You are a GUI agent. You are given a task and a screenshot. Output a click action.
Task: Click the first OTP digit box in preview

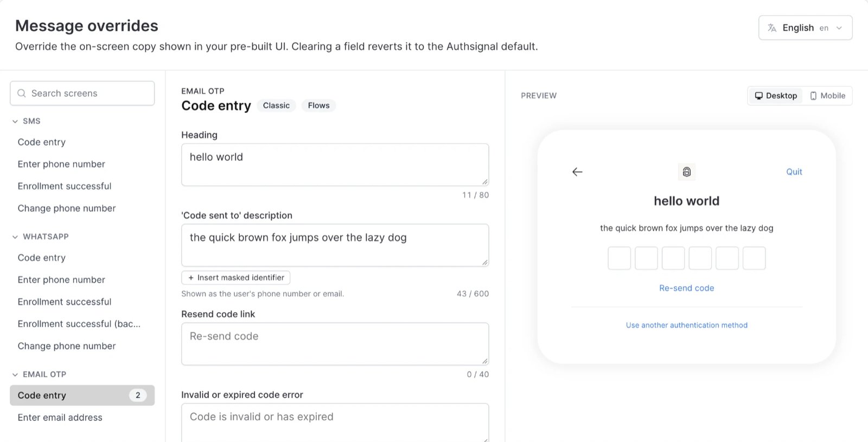(619, 258)
